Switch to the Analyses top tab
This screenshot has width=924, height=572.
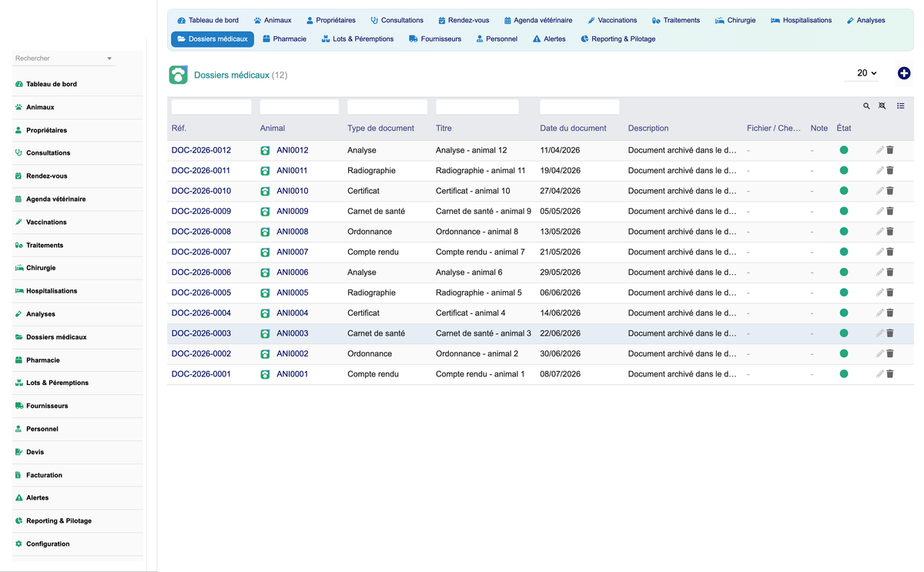coord(865,20)
